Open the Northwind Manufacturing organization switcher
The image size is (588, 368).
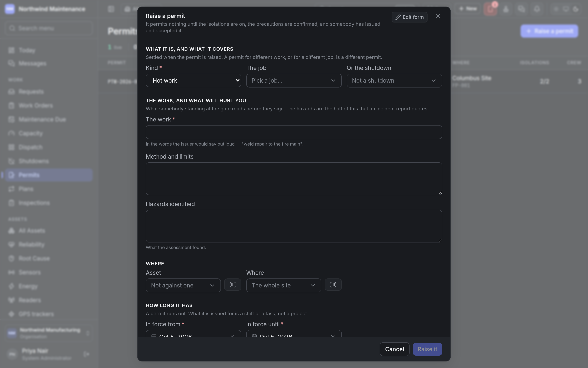point(49,333)
